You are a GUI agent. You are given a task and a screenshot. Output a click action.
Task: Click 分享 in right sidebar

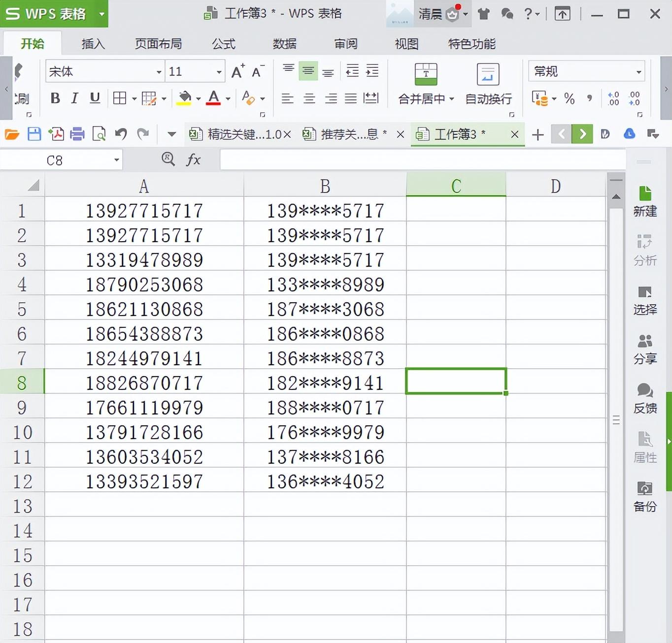click(x=645, y=350)
